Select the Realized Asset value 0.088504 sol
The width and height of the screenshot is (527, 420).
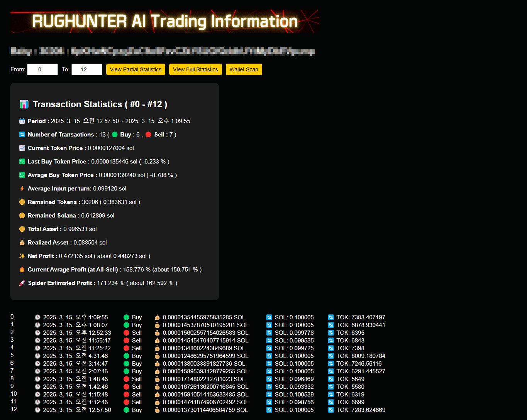coord(90,243)
